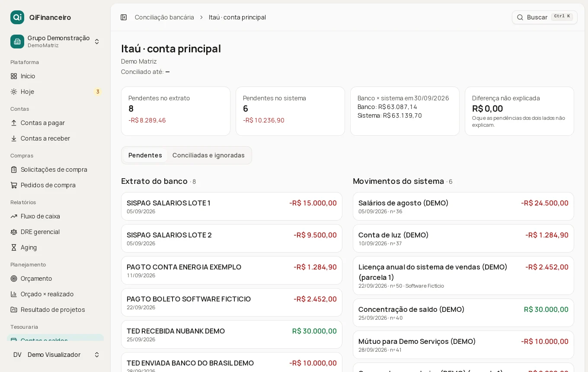Viewport: 588px width, 372px height.
Task: Click the Diferença não explicada card
Action: (519, 111)
